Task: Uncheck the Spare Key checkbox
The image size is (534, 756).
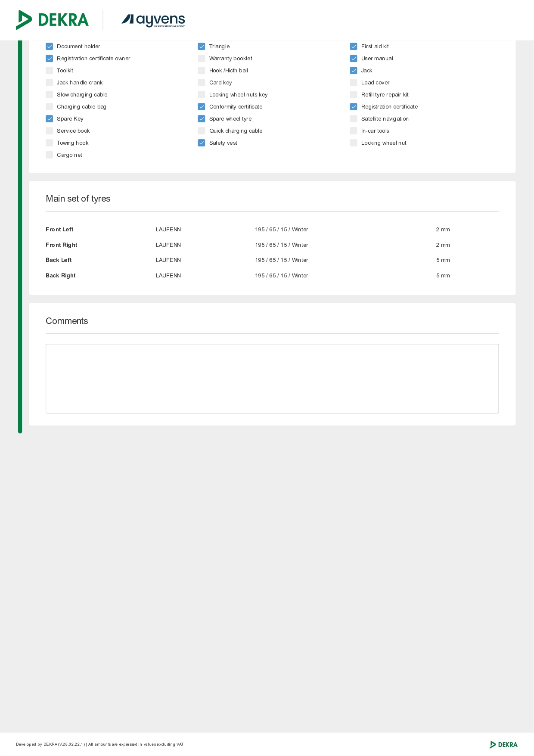Action: pos(50,119)
